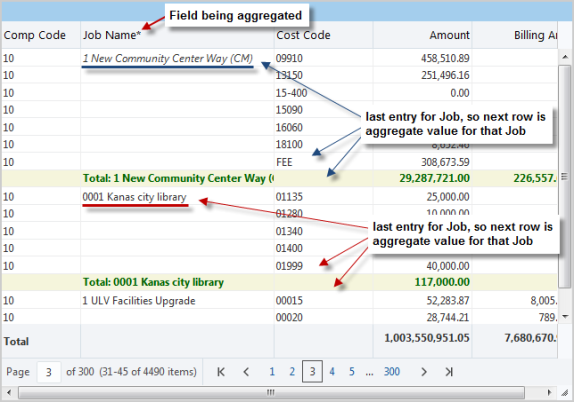Click the horizontal scrollbar left arrow
574x402 pixels.
[x=9, y=392]
